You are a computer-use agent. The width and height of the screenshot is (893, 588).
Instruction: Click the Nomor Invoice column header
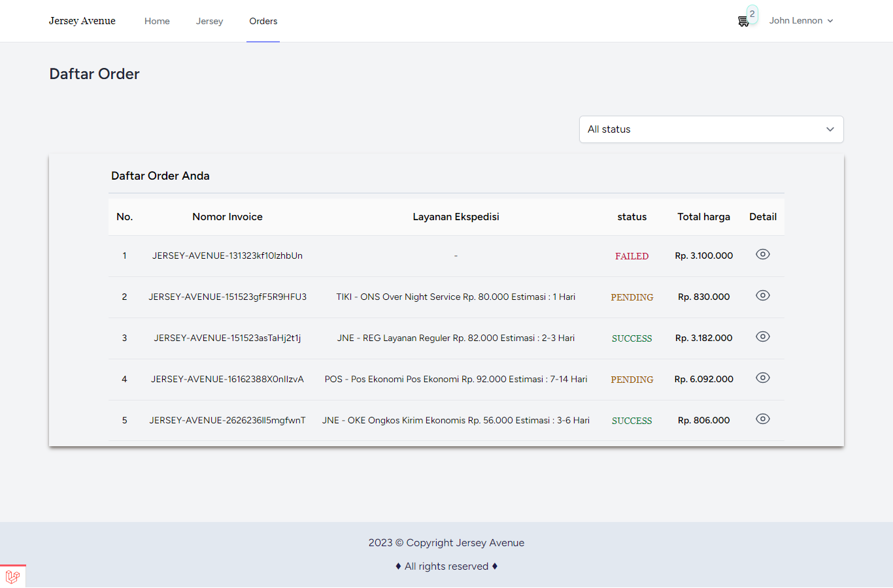coord(227,217)
